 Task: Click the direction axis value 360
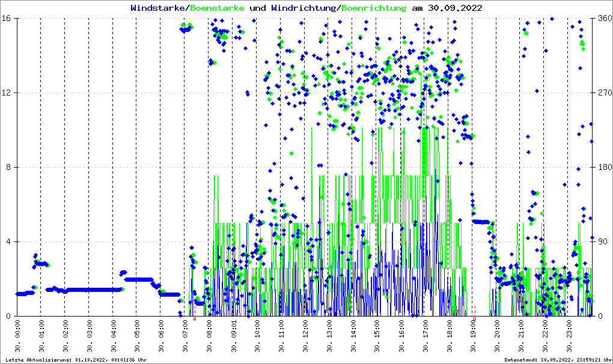pyautogui.click(x=605, y=19)
